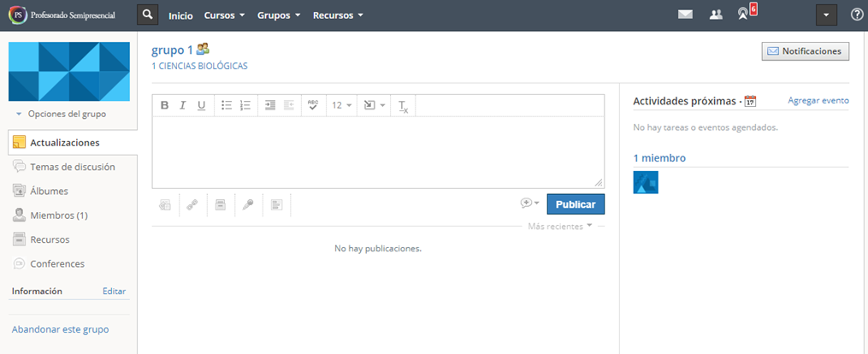This screenshot has height=354, width=868.
Task: Click the help question mark icon
Action: coord(857,15)
